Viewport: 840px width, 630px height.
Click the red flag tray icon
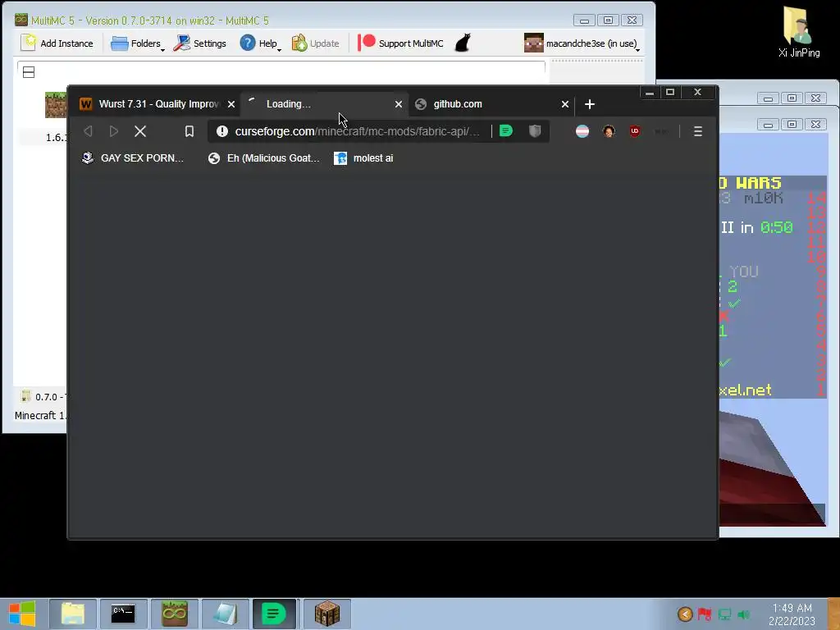705,614
